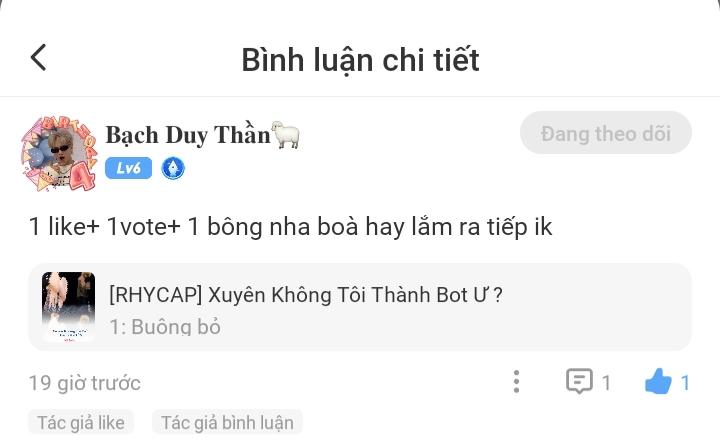Viewport: 720px width, 442px height.
Task: Tap the reply count next to comment icon
Action: 606,383
